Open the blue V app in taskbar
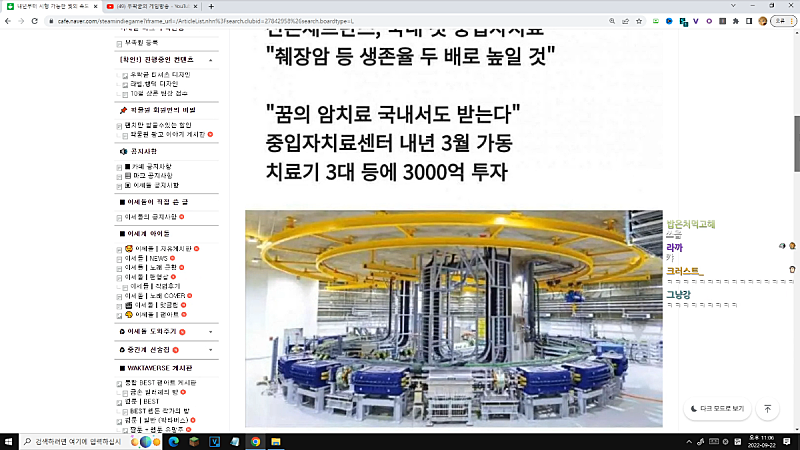800x450 pixels. tap(214, 441)
